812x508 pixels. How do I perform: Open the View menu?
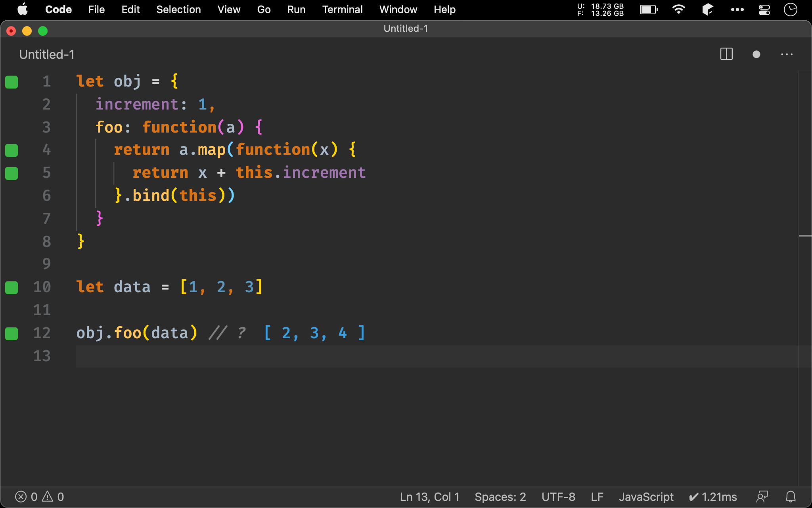point(229,10)
